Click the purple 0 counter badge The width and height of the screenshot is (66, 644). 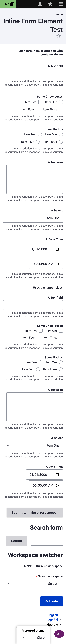click(x=58, y=634)
